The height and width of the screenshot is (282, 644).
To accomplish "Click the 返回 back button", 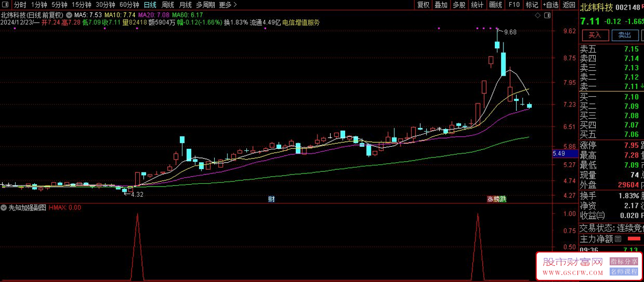I will [568, 5].
